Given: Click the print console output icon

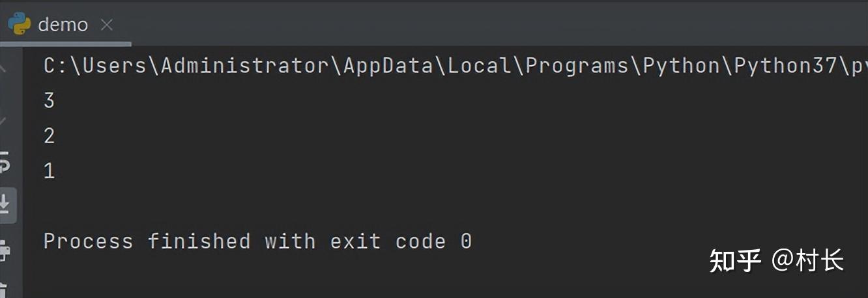Looking at the screenshot, I should pos(5,249).
